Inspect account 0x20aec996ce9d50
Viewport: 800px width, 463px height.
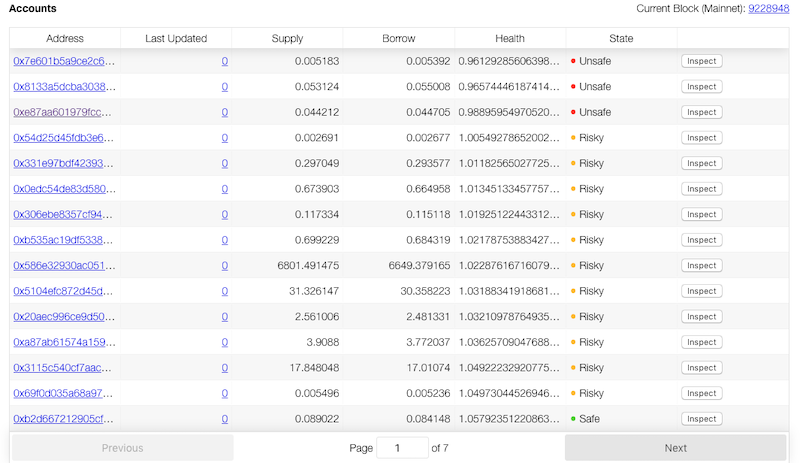pos(702,316)
